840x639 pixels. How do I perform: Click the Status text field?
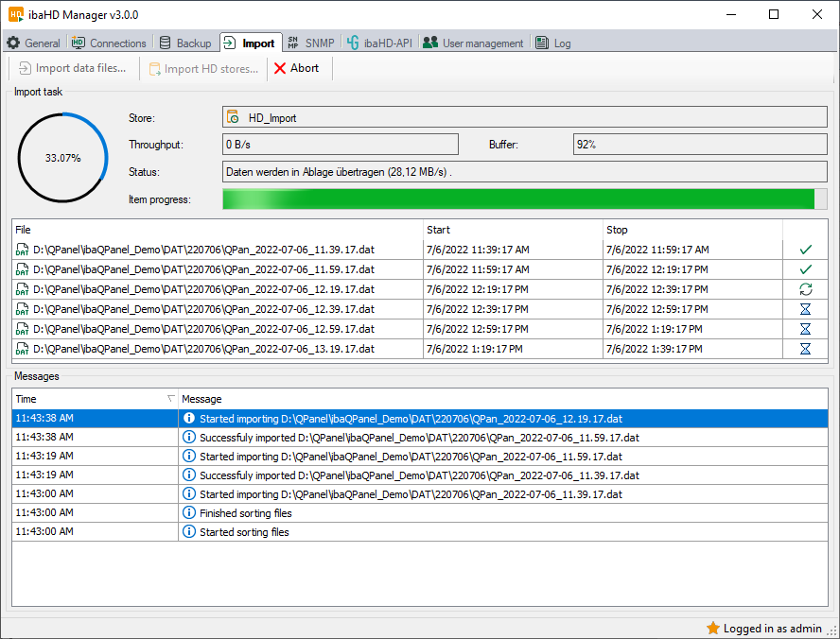[x=525, y=172]
